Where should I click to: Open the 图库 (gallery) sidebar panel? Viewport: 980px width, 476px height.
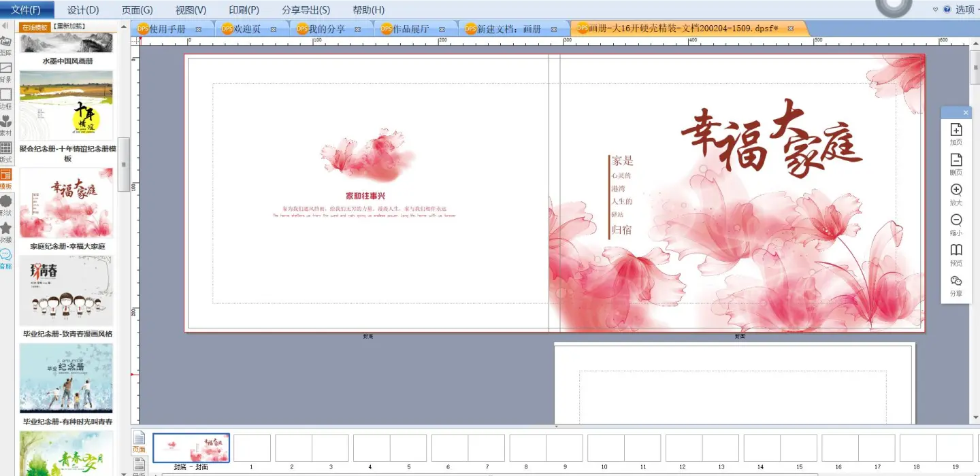tap(5, 46)
